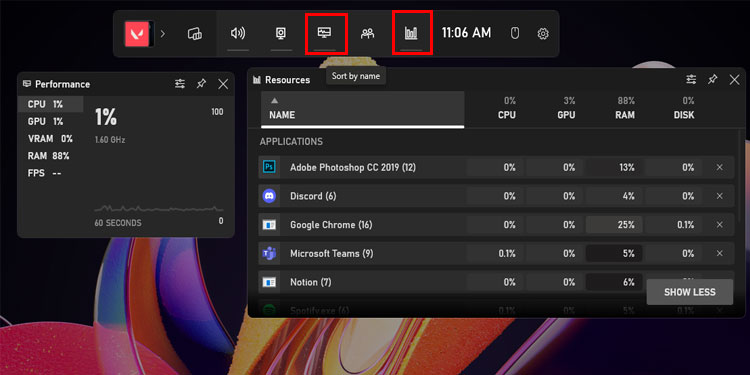Click the Google Chrome row icon
This screenshot has height=375, width=750.
click(269, 225)
